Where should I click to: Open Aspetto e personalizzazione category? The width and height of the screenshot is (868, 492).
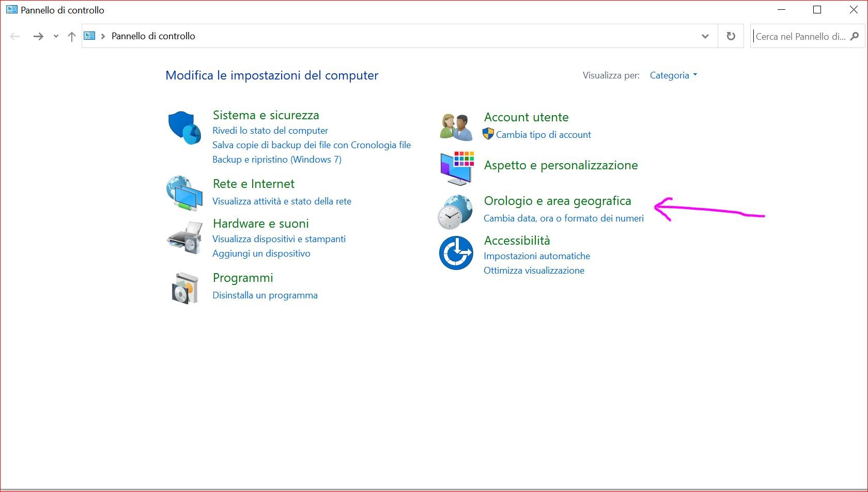tap(561, 165)
